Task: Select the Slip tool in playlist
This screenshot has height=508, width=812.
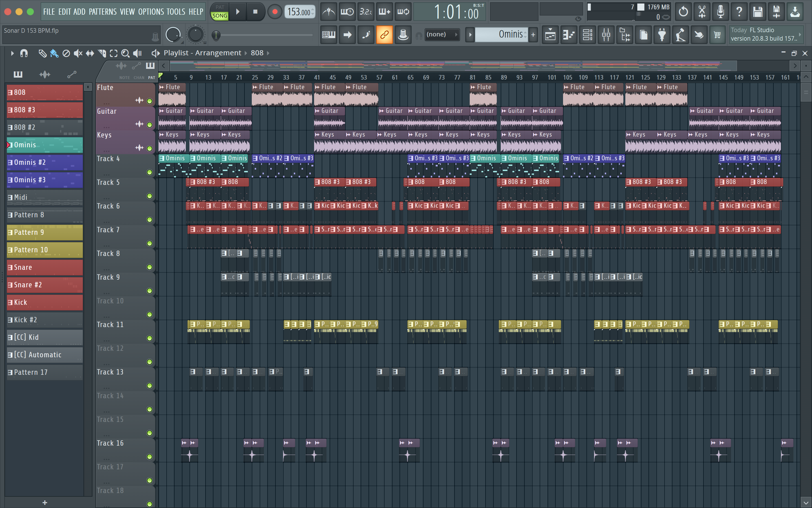Action: (90, 53)
